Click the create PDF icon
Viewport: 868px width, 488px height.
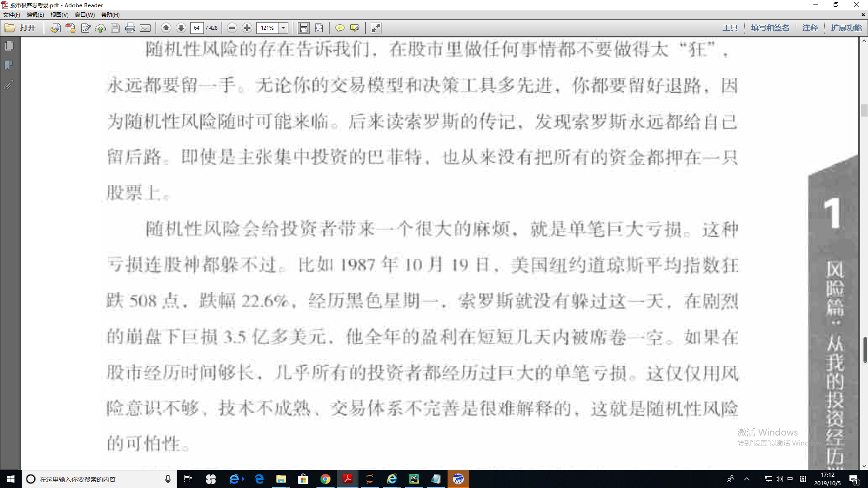coord(70,28)
